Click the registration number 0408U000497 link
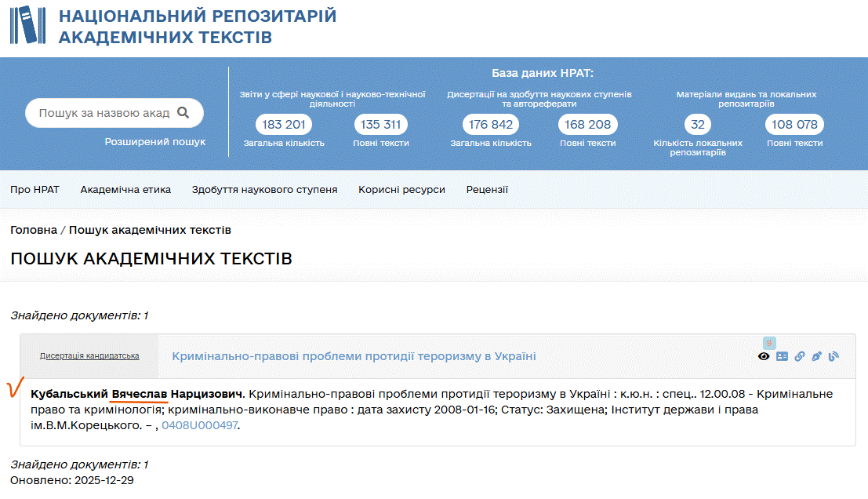The image size is (868, 499). tap(199, 426)
